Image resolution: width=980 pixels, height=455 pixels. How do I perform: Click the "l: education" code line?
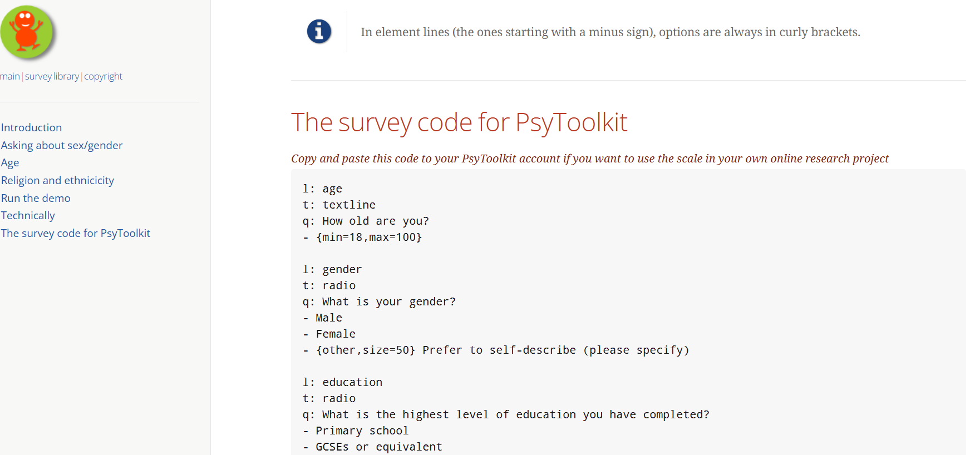click(x=342, y=382)
